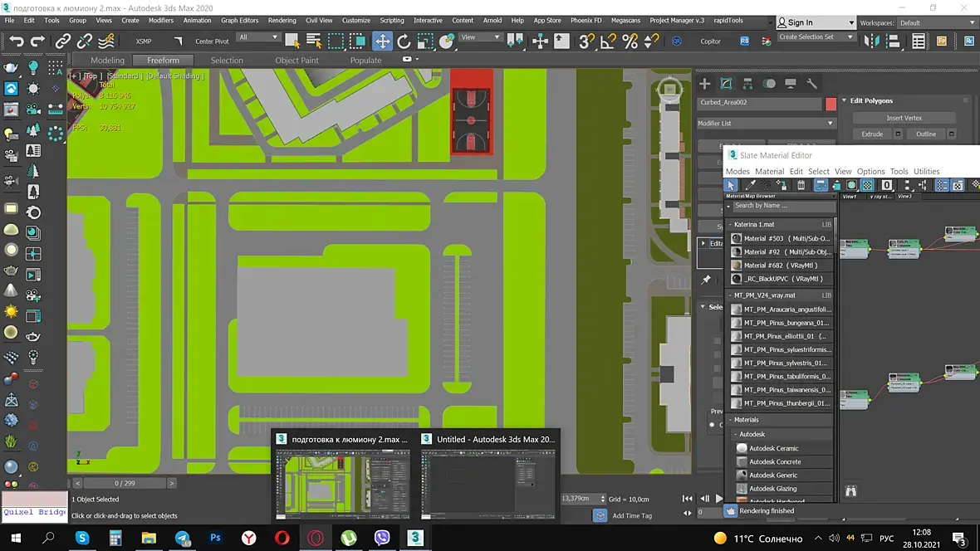Click the Undo arrow in main toolbar
Image resolution: width=980 pixels, height=551 pixels.
pyautogui.click(x=17, y=41)
